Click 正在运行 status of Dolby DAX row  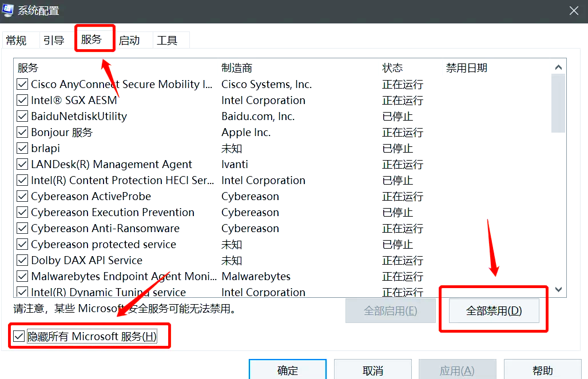pos(403,260)
